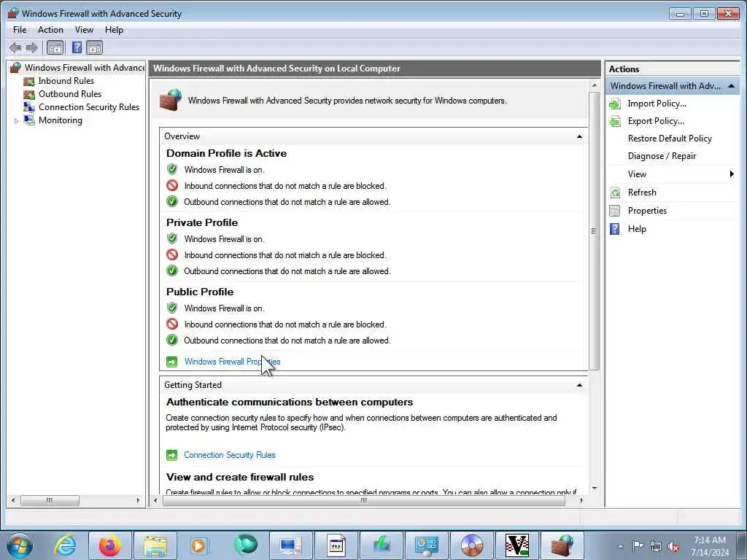Click Refresh in the Actions pane
The image size is (747, 560).
coord(642,192)
